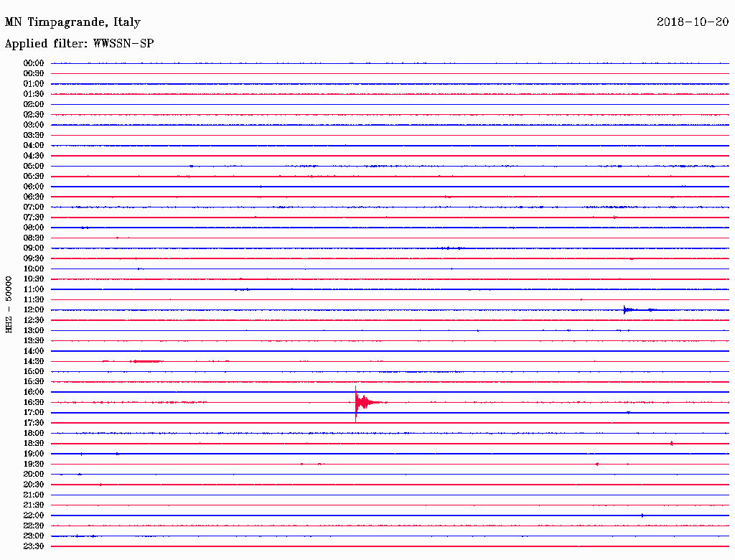Click the 19:00 time label

point(34,454)
